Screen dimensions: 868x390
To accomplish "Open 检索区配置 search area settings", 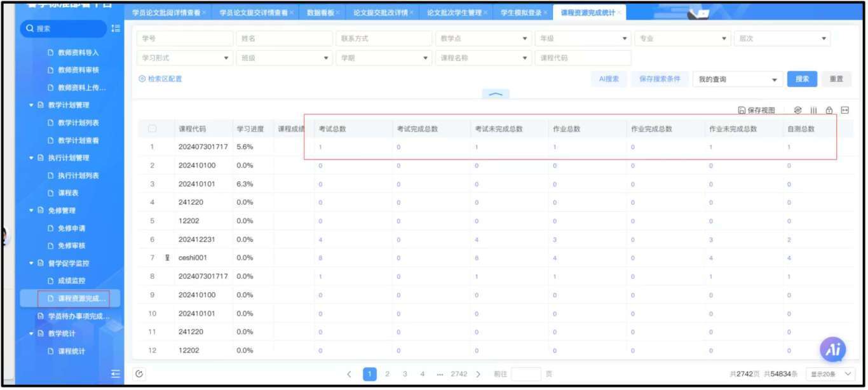I will [160, 79].
